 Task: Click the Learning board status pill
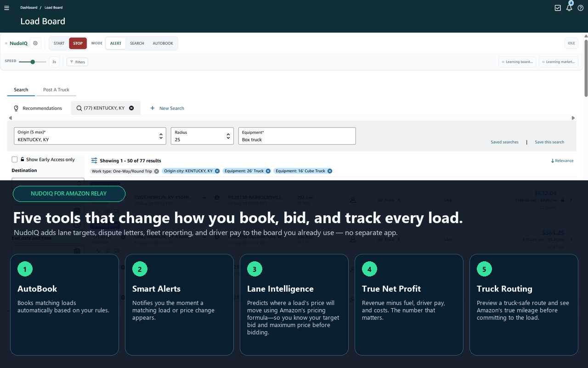518,62
